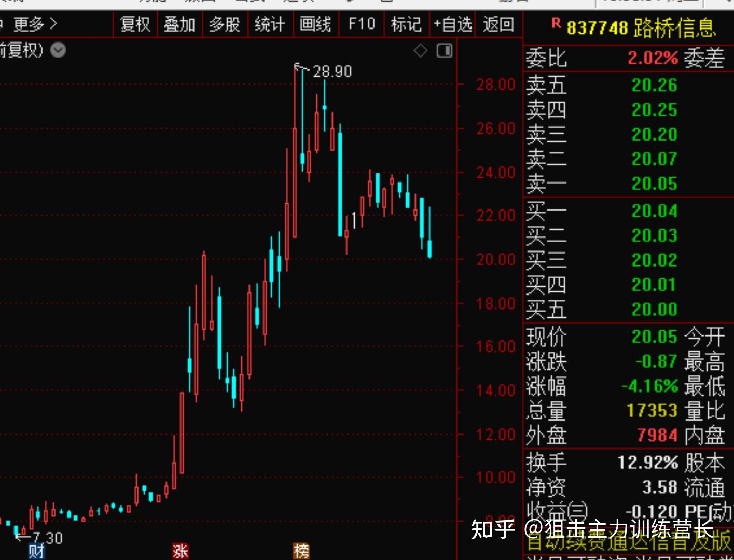Click the diamond icon above chart
The width and height of the screenshot is (734, 560).
point(421,50)
